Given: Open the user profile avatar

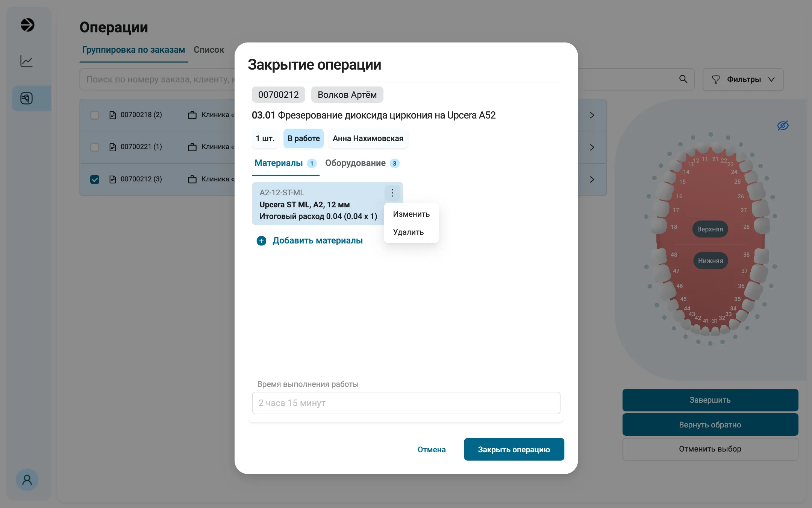Looking at the screenshot, I should (27, 479).
